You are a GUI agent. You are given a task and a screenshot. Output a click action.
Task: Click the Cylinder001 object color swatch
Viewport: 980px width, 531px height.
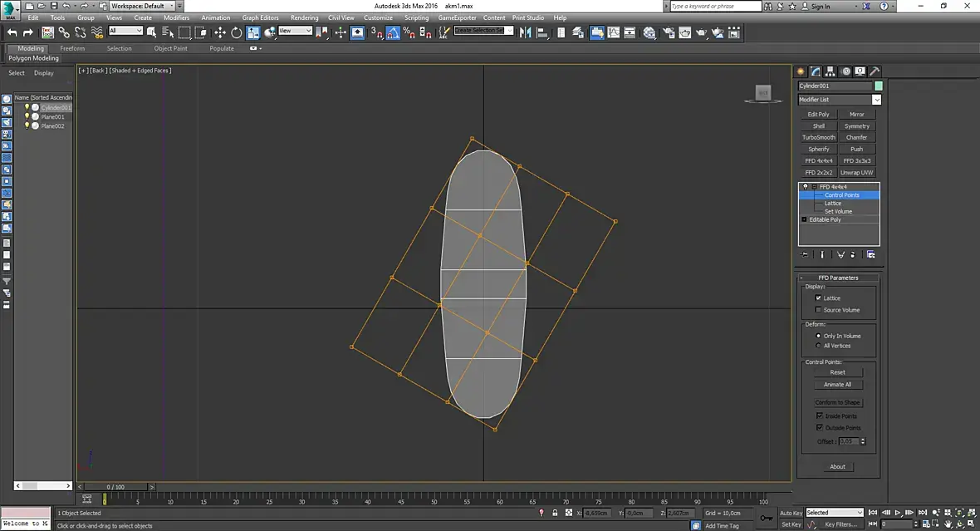pos(879,86)
